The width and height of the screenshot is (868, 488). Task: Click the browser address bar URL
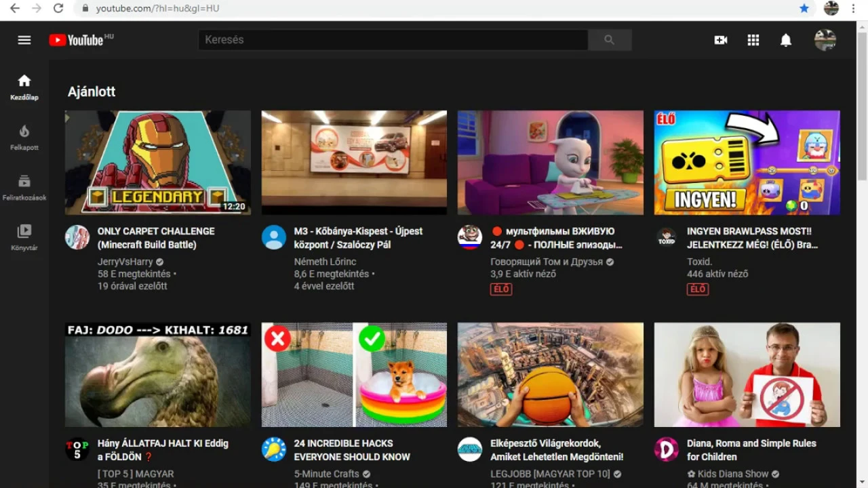[x=157, y=8]
